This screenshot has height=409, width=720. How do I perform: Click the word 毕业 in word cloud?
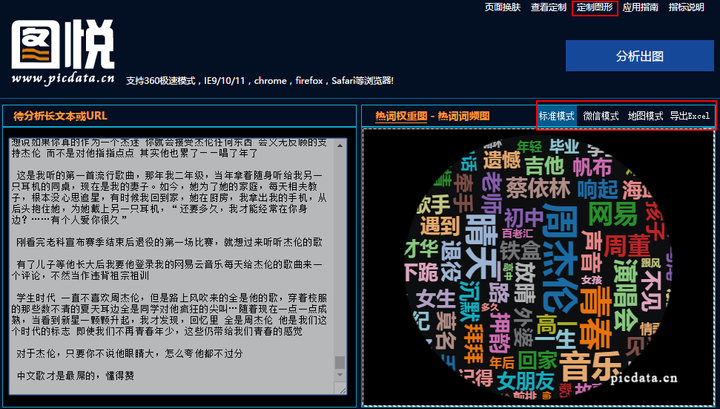coord(564,146)
